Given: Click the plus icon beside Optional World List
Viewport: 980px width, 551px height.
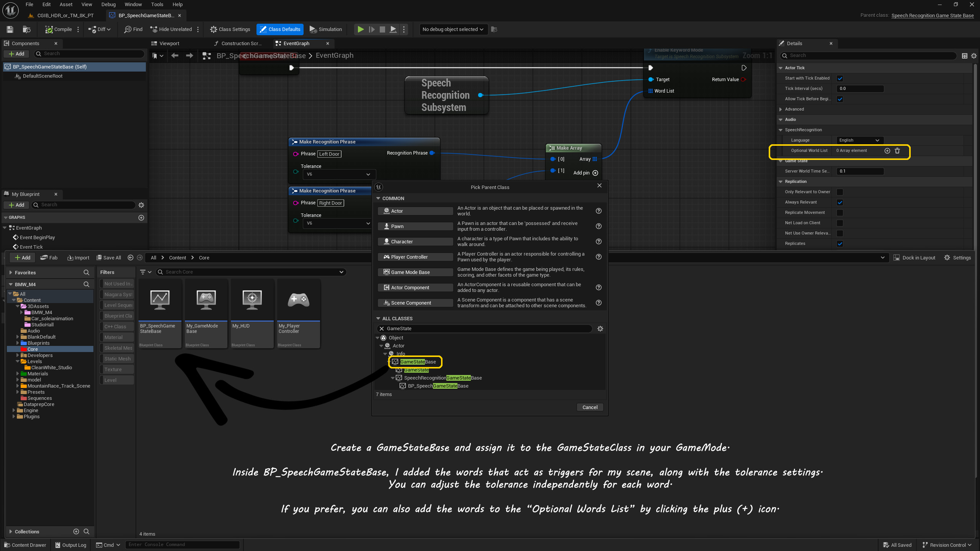Looking at the screenshot, I should coord(887,151).
